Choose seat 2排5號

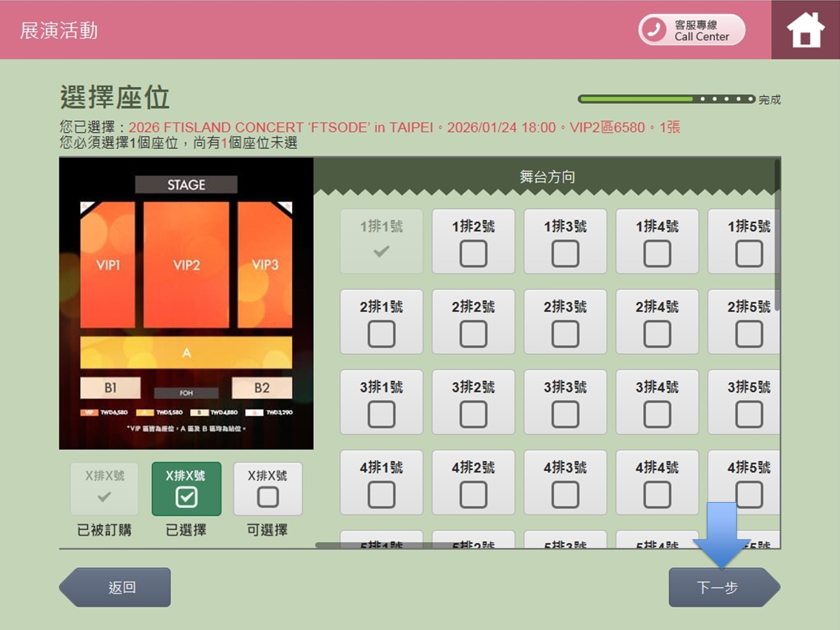click(748, 334)
